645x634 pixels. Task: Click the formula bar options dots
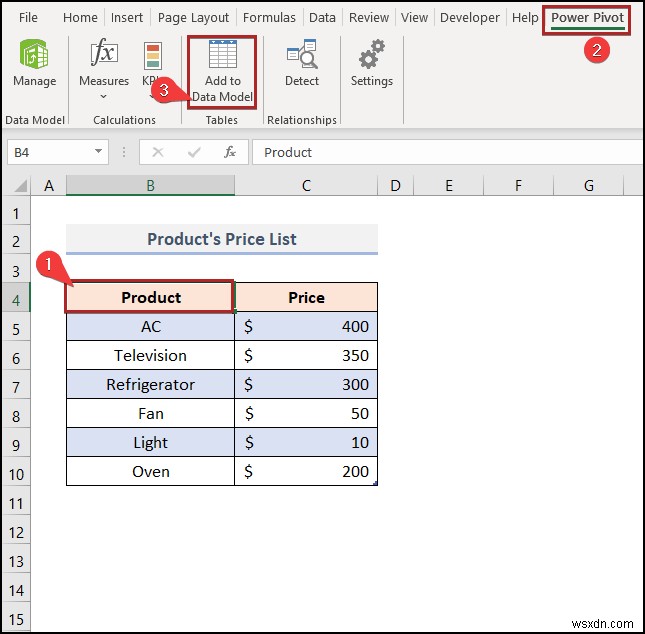(x=124, y=152)
